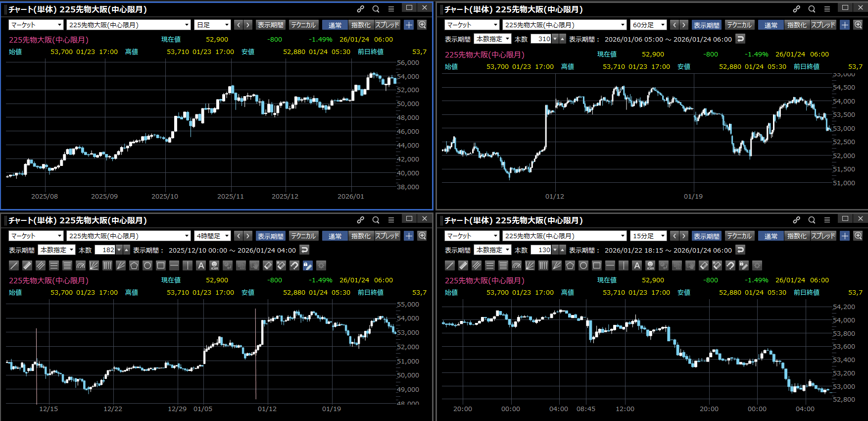Open the 日足 timeframe dropdown
The height and width of the screenshot is (421, 868).
(x=213, y=25)
